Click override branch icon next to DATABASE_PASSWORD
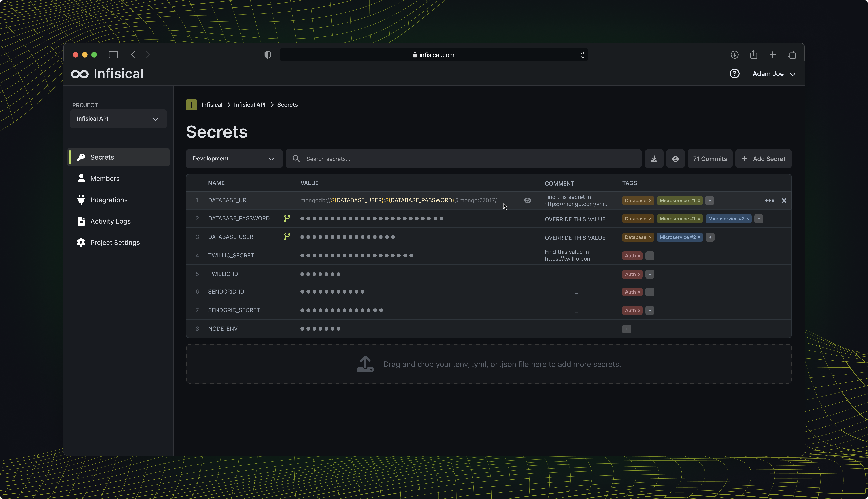 coord(287,218)
